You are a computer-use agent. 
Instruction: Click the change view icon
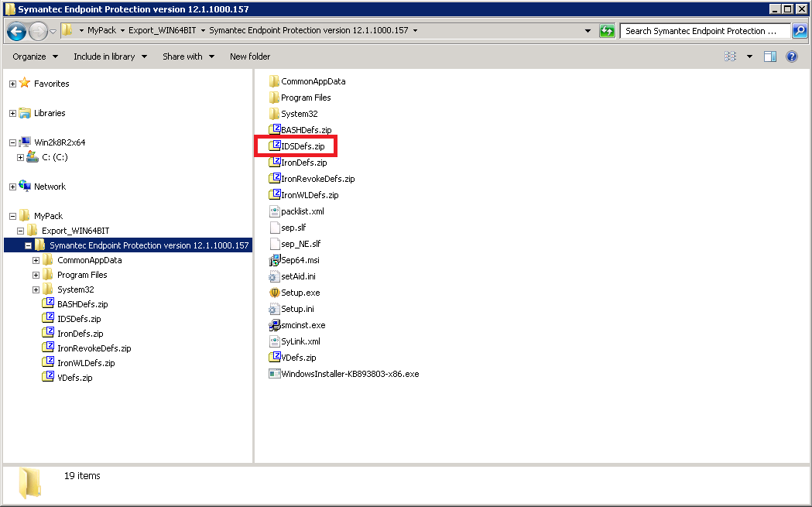[730, 57]
